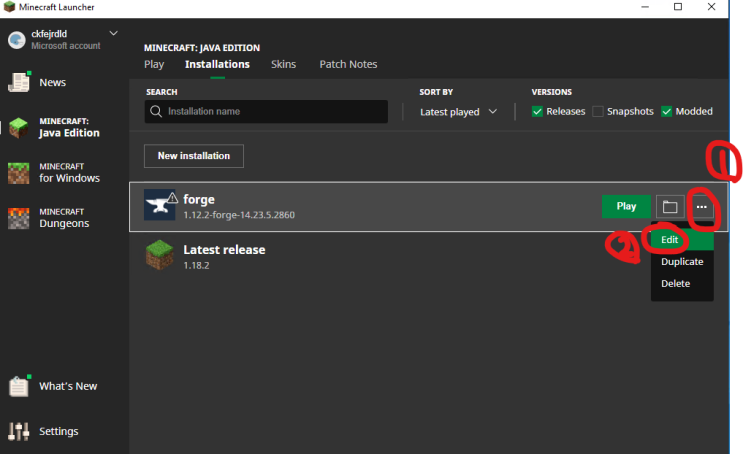Expand the account dropdown chevron

pos(113,33)
